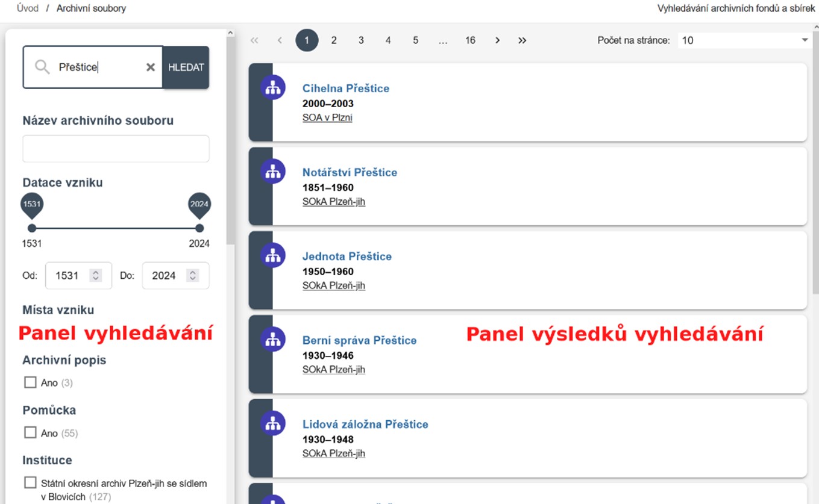This screenshot has width=819, height=504.
Task: Click the Od year stepper arrows
Action: 95,275
